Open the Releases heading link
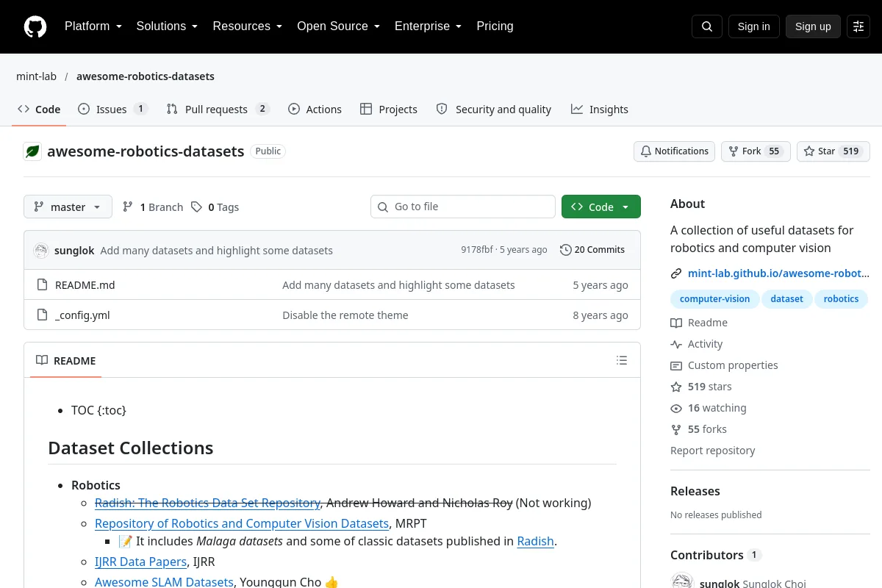Viewport: 882px width, 588px height. (695, 491)
